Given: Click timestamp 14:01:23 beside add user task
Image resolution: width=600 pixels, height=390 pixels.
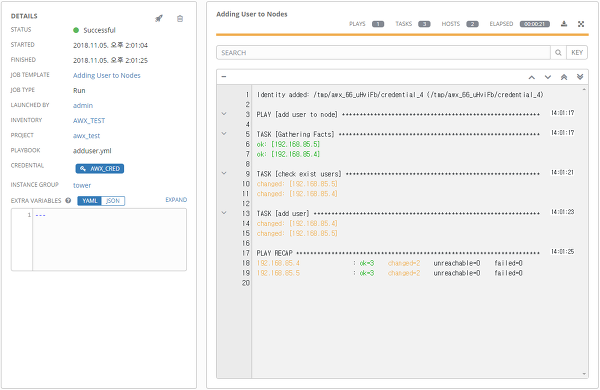Looking at the screenshot, I should tap(562, 212).
